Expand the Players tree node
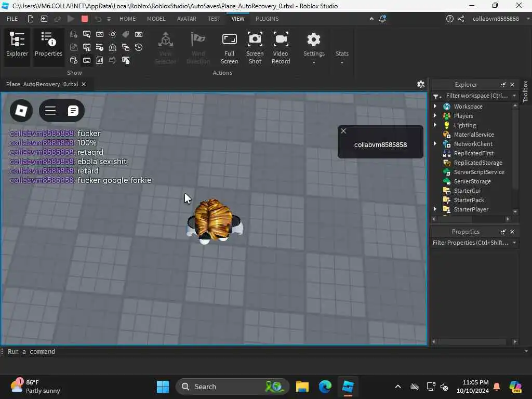532x399 pixels. tap(435, 116)
